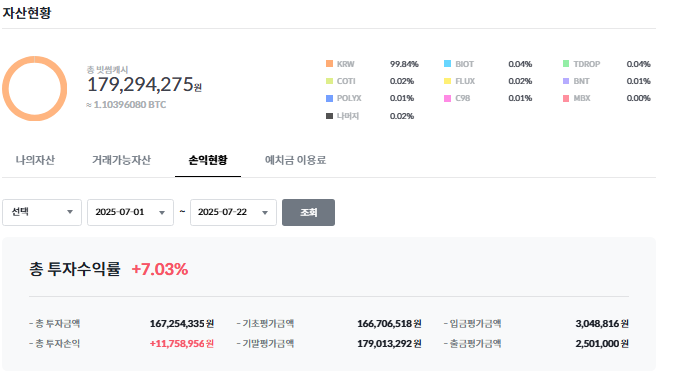Screen dimensions: 689x372
Task: Click the KRW legend label
Action: click(345, 64)
